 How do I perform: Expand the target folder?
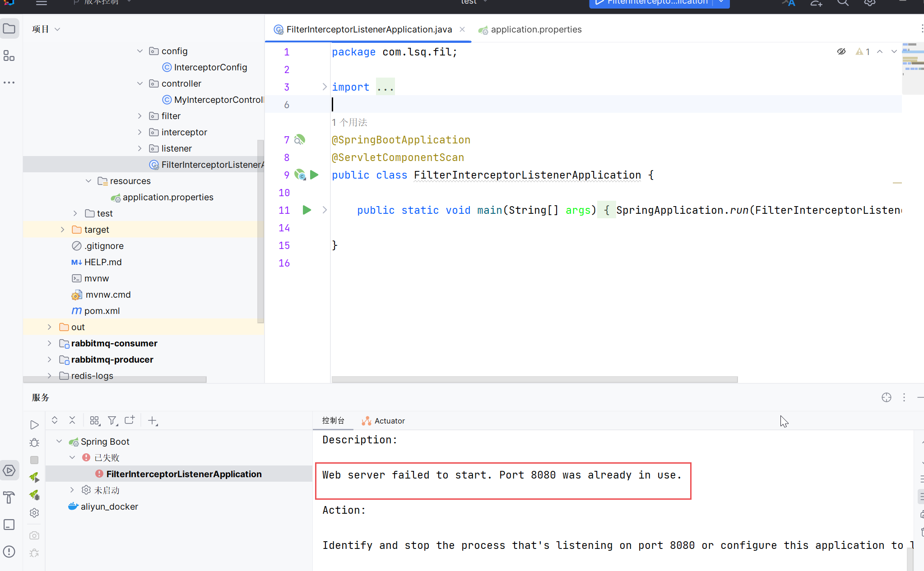pyautogui.click(x=63, y=230)
